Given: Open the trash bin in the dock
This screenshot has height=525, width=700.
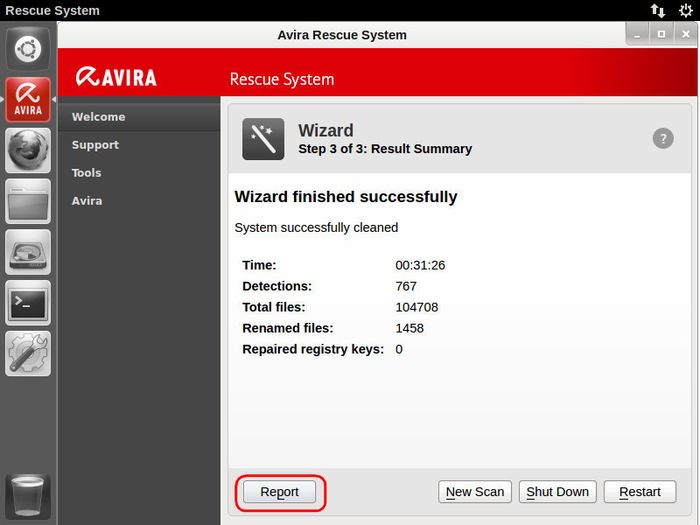Looking at the screenshot, I should [x=28, y=495].
